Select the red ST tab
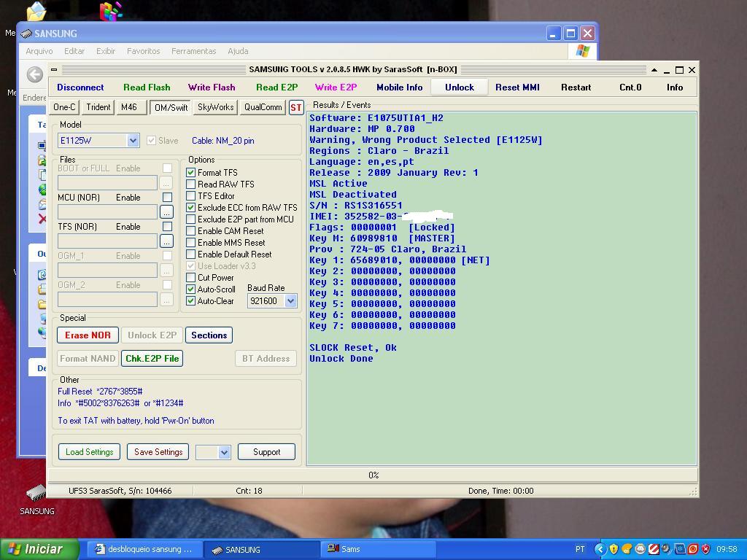 point(296,108)
